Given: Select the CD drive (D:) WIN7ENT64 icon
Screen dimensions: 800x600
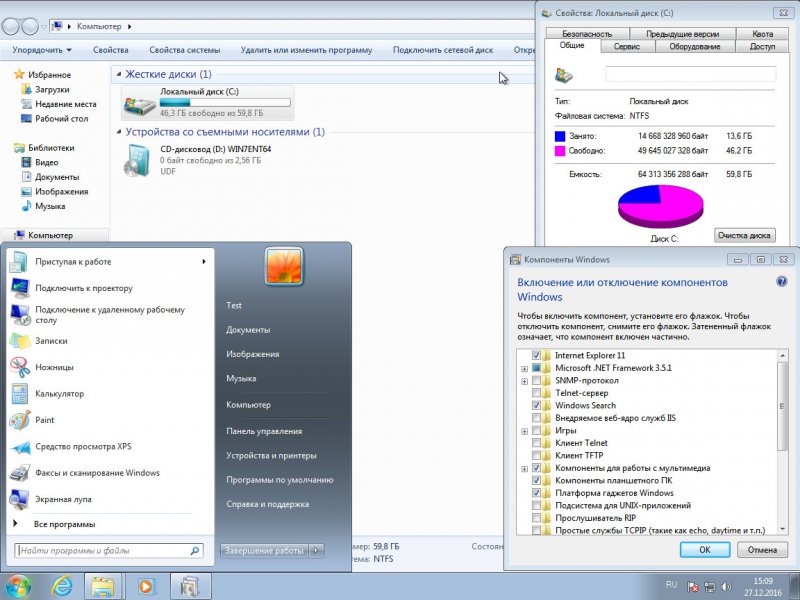Looking at the screenshot, I should [138, 161].
